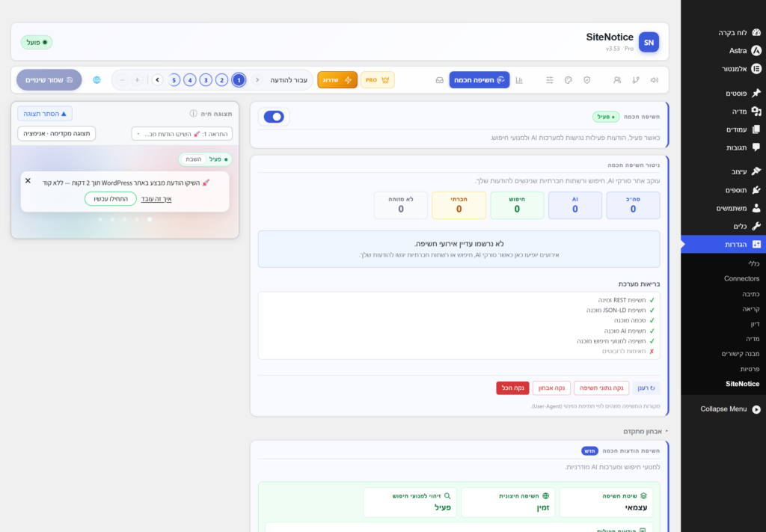Open the דיון settings submenu
The height and width of the screenshot is (532, 766).
[755, 324]
